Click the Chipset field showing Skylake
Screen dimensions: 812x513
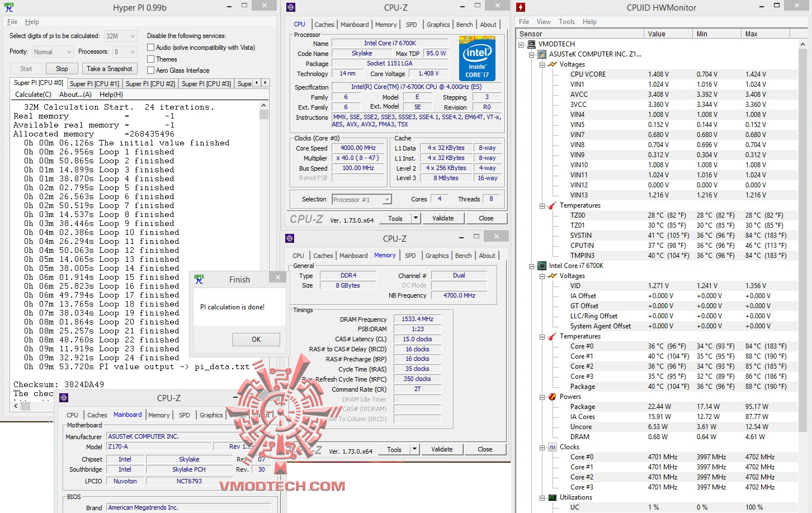pos(189,459)
